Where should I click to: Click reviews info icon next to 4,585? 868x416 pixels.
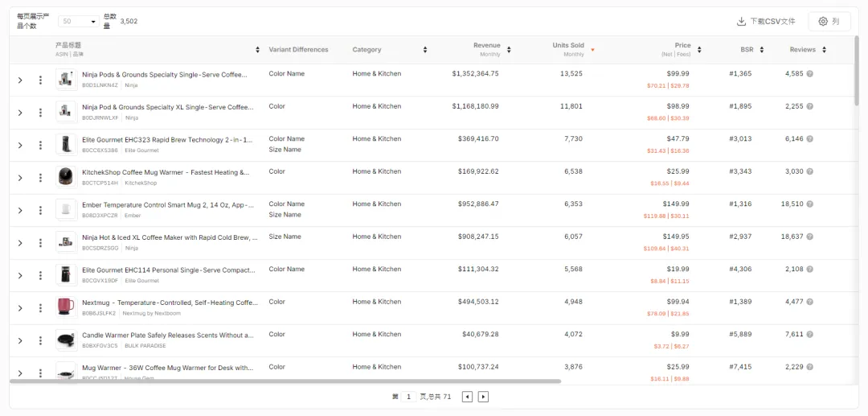point(809,74)
